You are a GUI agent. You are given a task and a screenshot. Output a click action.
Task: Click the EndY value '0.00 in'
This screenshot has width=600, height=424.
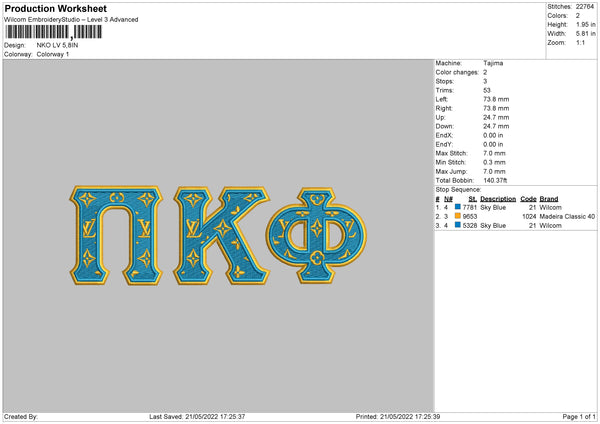click(493, 145)
